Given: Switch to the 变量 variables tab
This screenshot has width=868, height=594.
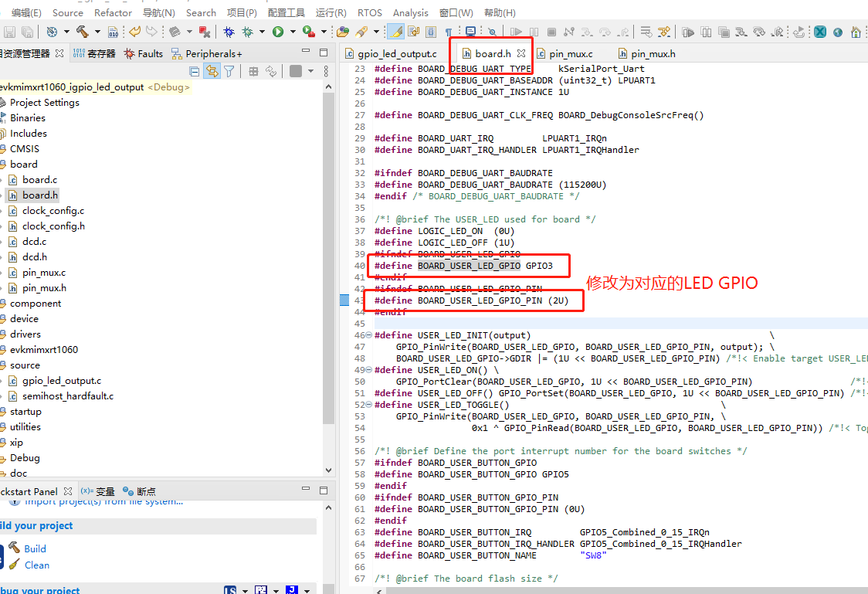Looking at the screenshot, I should point(98,491).
